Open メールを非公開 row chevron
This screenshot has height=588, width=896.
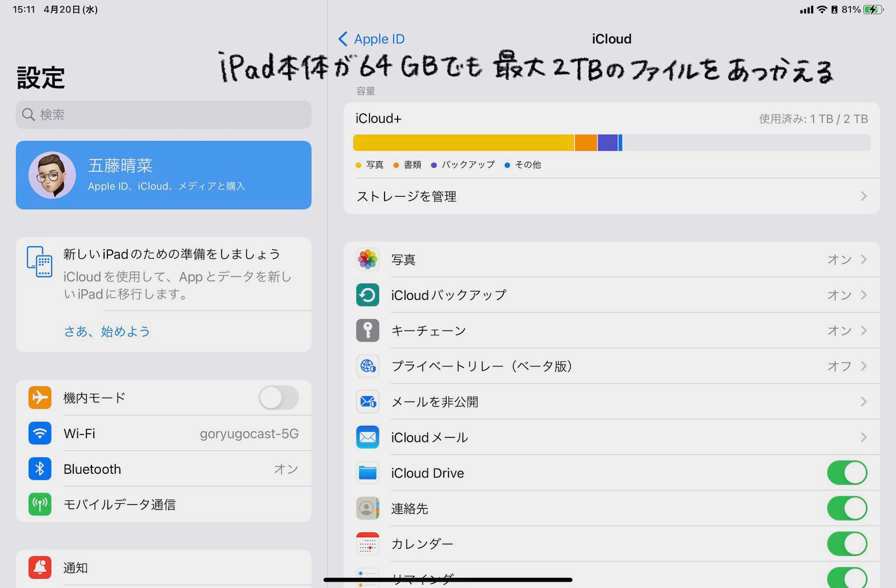(864, 401)
